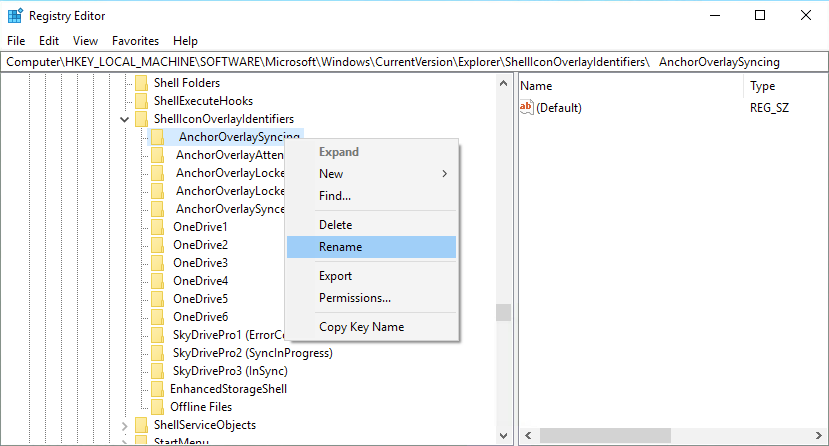Click the SkyDrivePro3 (InSync) folder icon
The height and width of the screenshot is (446, 829).
(x=157, y=370)
